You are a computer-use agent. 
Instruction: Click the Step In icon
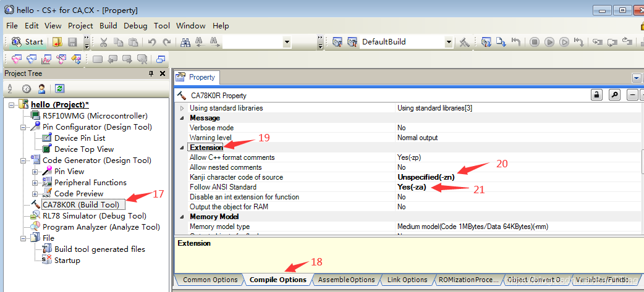click(x=597, y=42)
